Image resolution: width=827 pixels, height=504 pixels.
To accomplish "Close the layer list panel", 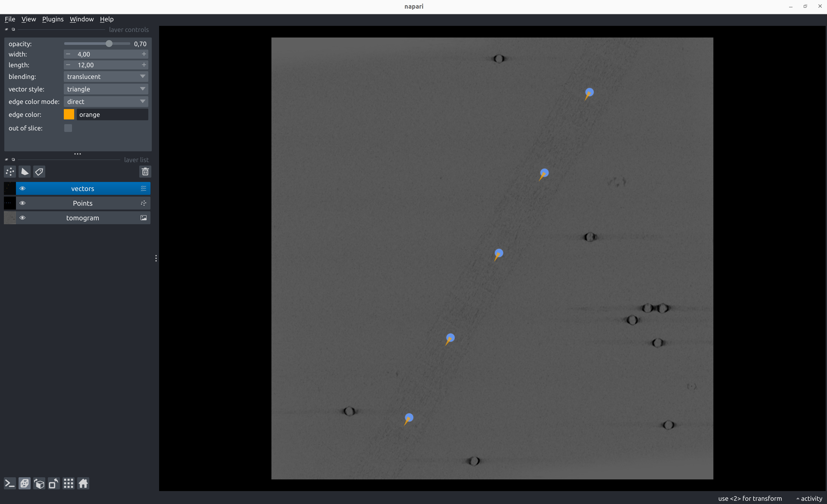I will pos(6,160).
